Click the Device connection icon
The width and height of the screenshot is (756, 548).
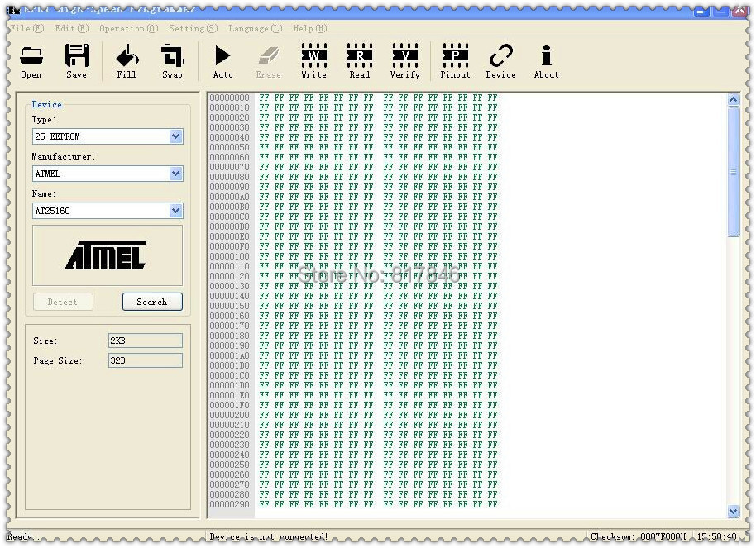coord(500,61)
